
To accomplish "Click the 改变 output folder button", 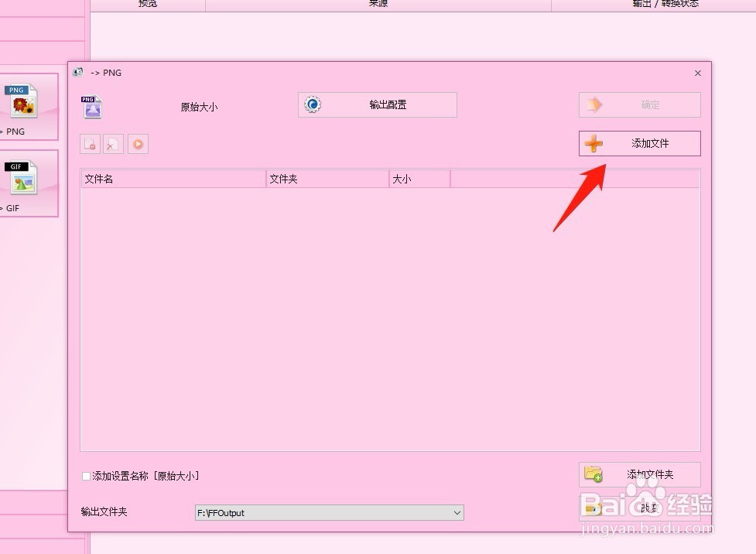I will tap(640, 508).
